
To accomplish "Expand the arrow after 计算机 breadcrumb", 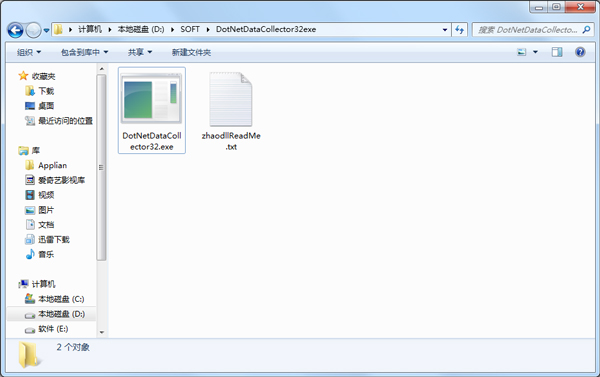I will [109, 29].
